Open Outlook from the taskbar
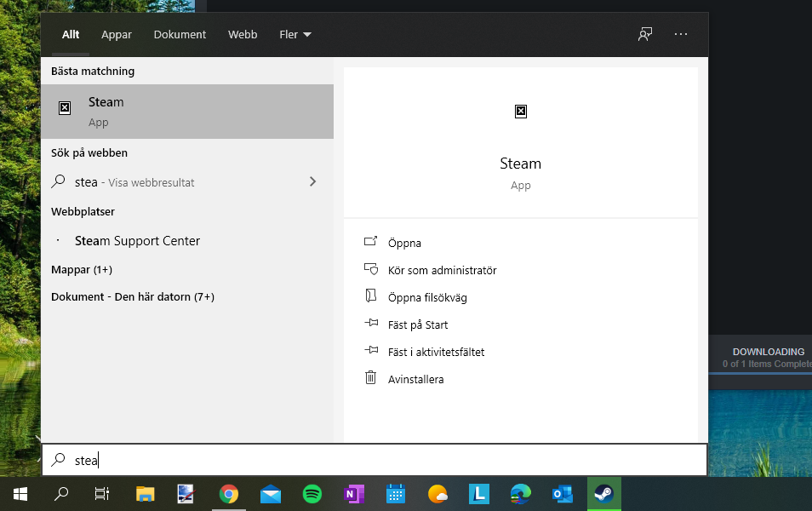The height and width of the screenshot is (511, 812). pos(563,494)
